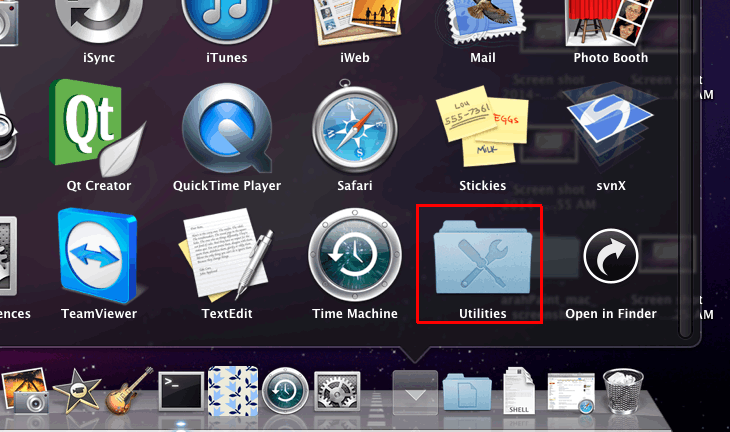
Task: Launch Terminal from the Dock
Action: (181, 391)
